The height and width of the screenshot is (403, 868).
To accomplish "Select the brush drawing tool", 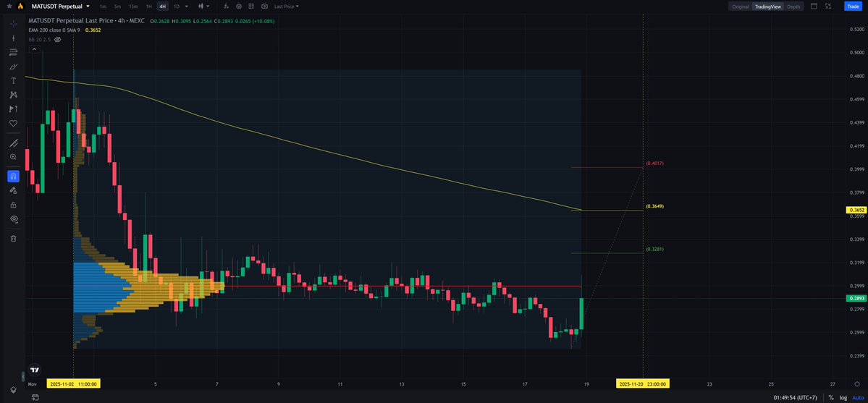I will pyautogui.click(x=14, y=67).
